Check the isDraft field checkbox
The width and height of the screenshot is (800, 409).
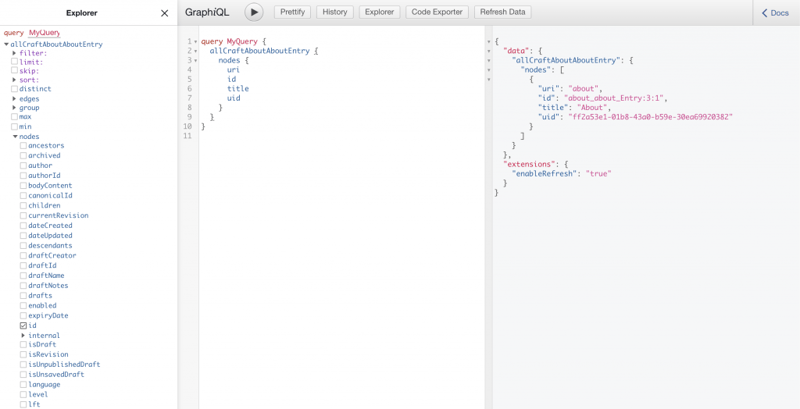tap(24, 345)
